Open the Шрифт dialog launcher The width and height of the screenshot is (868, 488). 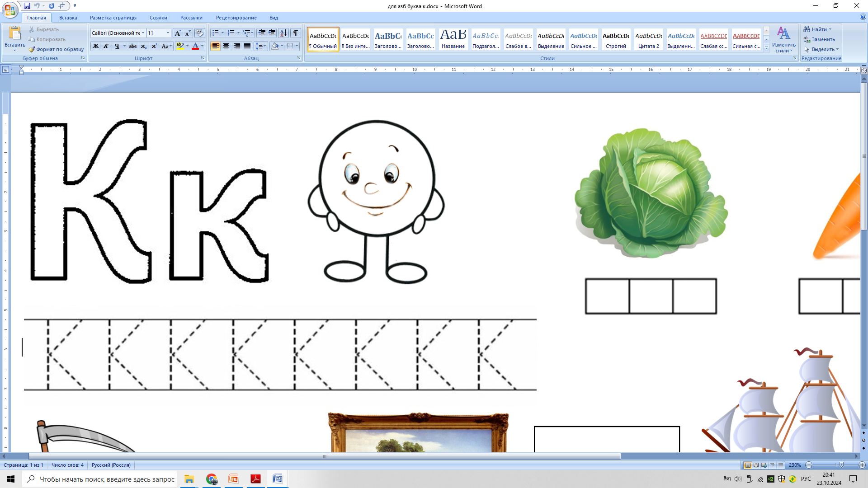(203, 58)
